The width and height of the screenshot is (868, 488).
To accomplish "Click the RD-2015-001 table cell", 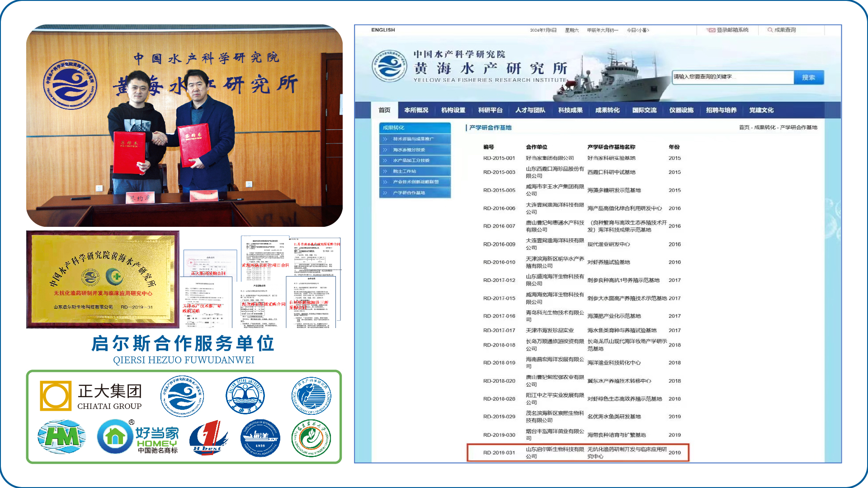I will coord(499,158).
